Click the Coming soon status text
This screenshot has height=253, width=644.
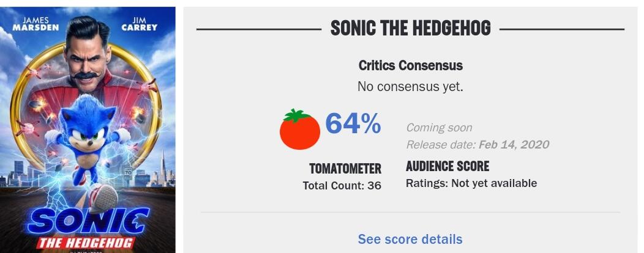click(439, 128)
